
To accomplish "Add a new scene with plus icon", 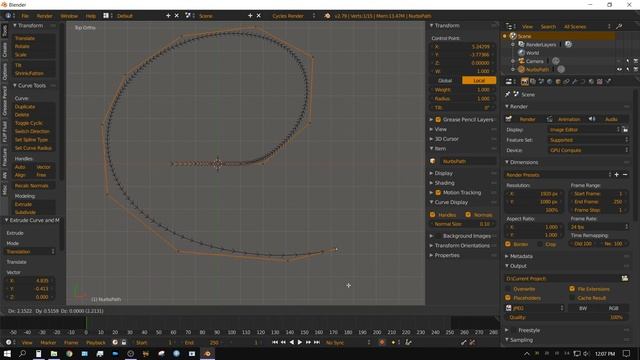I will pyautogui.click(x=250, y=16).
